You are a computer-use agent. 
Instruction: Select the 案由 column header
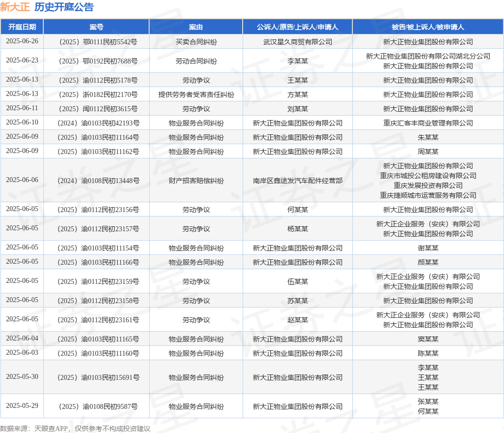click(196, 27)
